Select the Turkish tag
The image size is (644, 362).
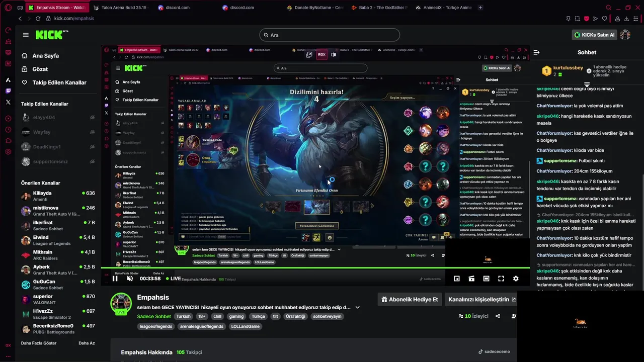(x=183, y=316)
